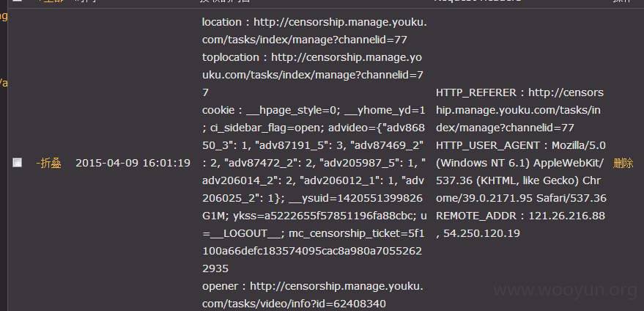
Task: Click the opener URL with id=62408340
Action: 313,295
